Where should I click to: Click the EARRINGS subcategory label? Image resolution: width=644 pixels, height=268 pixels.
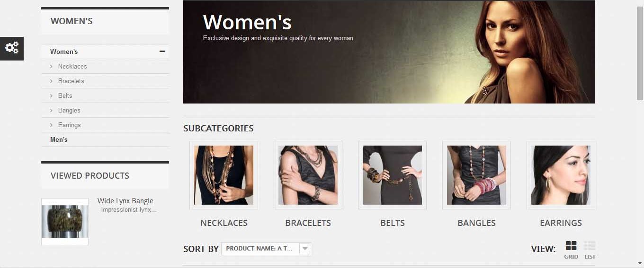pos(561,223)
